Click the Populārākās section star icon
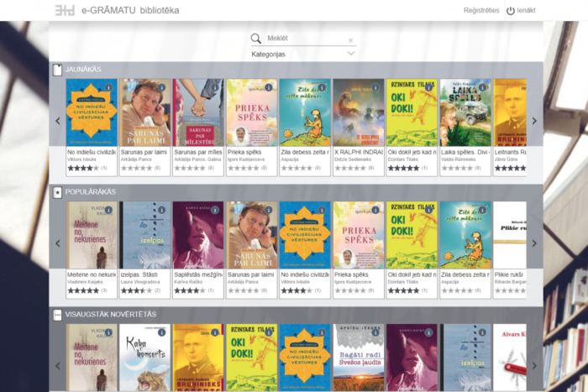 [57, 192]
